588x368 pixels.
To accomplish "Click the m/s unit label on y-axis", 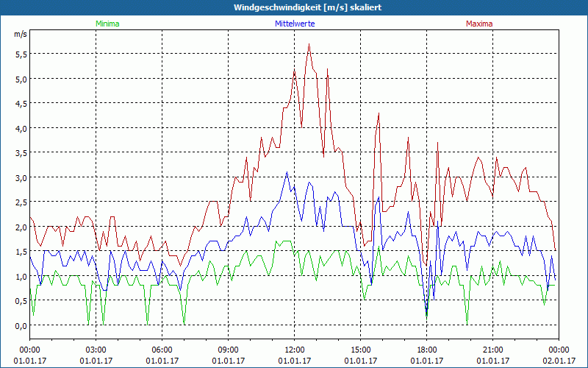I will [x=21, y=34].
